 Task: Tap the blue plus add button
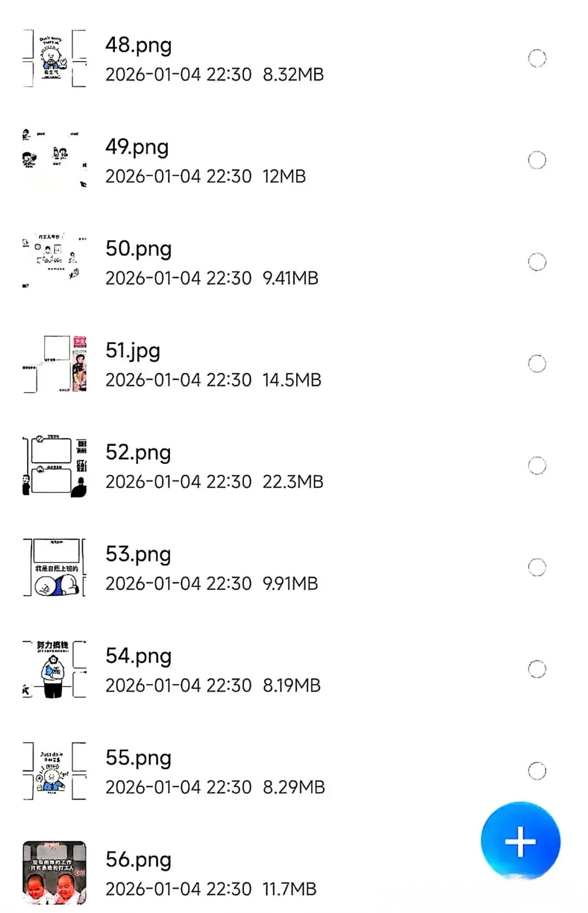pyautogui.click(x=520, y=841)
